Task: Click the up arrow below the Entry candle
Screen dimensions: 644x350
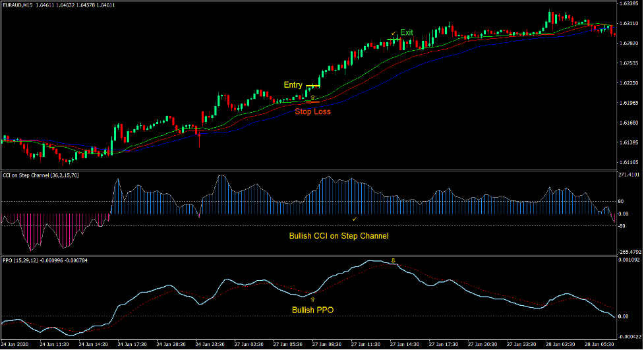Action: tap(312, 97)
